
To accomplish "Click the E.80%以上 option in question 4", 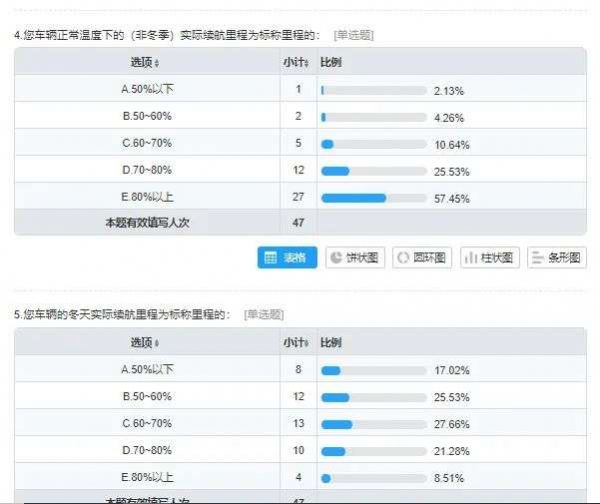I will tap(147, 198).
